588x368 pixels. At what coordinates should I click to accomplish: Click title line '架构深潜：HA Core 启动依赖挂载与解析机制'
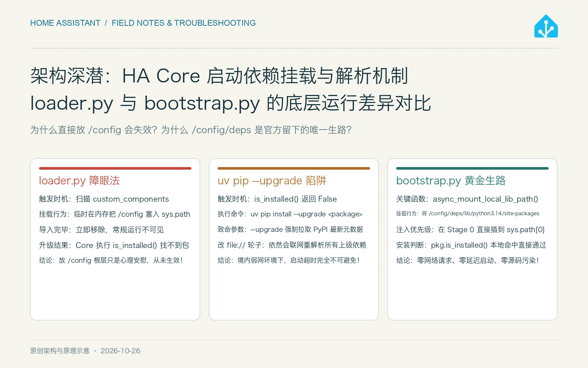pos(219,76)
